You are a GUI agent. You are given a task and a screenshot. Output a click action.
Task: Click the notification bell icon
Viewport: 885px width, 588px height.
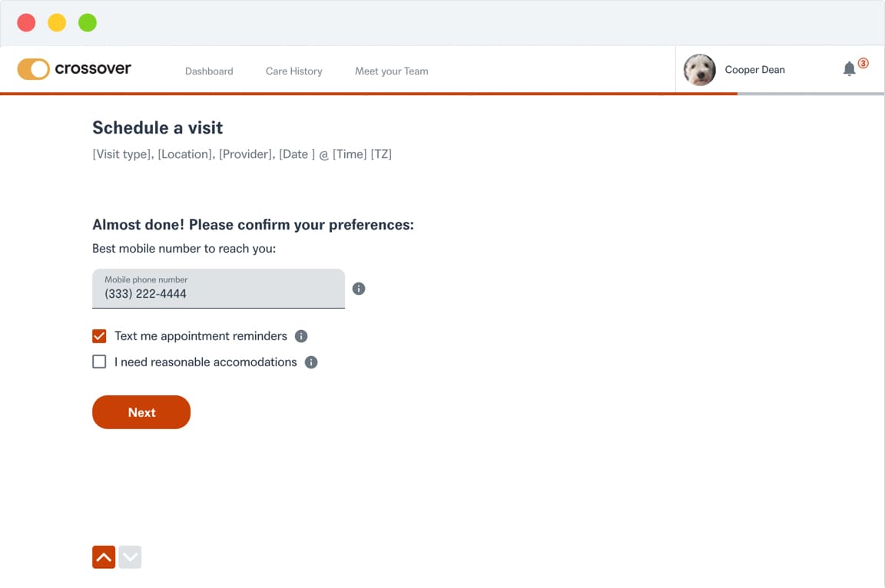(x=849, y=69)
